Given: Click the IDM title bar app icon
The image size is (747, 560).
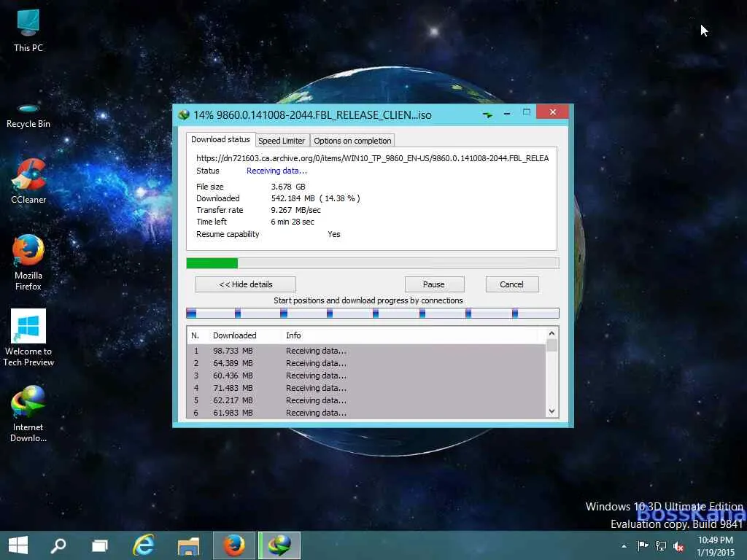Looking at the screenshot, I should [x=184, y=114].
